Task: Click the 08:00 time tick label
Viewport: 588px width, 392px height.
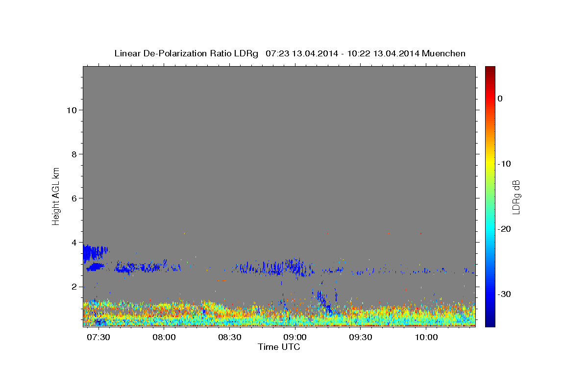Action: pos(164,338)
